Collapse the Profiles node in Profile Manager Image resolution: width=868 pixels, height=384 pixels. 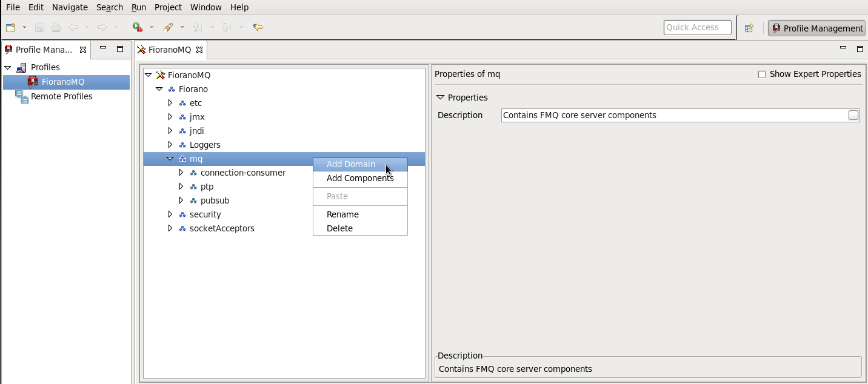pos(8,67)
